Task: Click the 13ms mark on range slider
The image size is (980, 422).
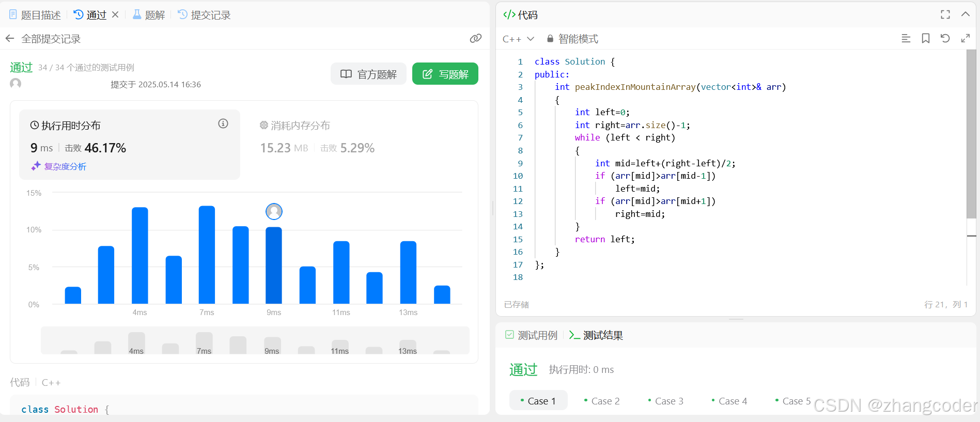Action: pos(408,347)
